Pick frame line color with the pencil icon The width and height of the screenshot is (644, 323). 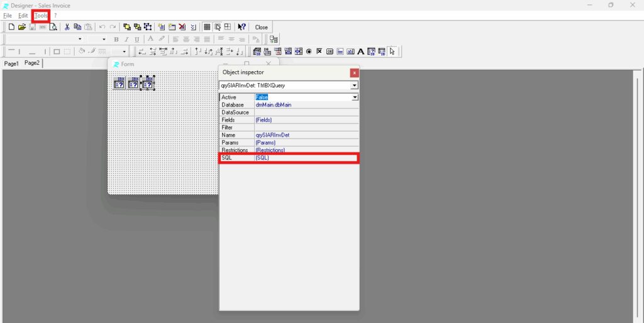tap(92, 52)
